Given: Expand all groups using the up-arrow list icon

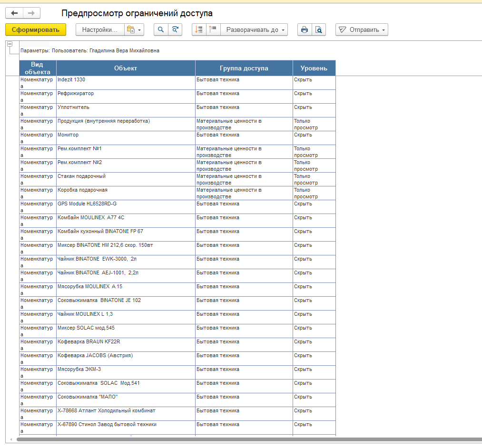Looking at the screenshot, I should tap(213, 30).
